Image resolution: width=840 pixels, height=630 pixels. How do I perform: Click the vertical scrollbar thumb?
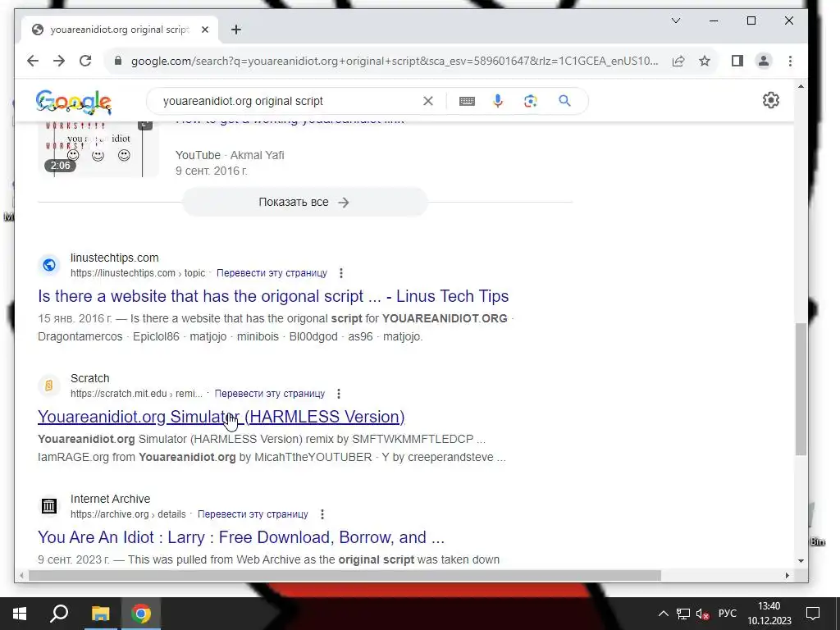click(x=801, y=389)
